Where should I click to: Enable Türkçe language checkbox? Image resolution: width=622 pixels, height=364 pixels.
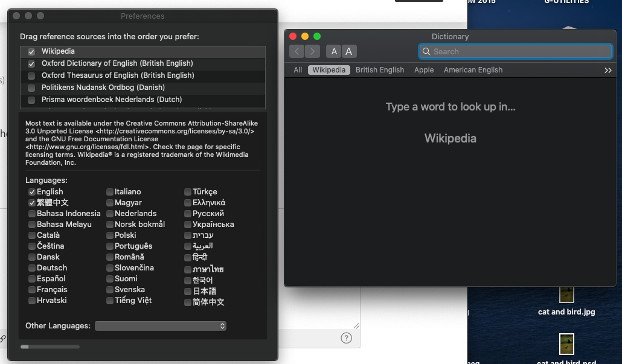coord(188,192)
